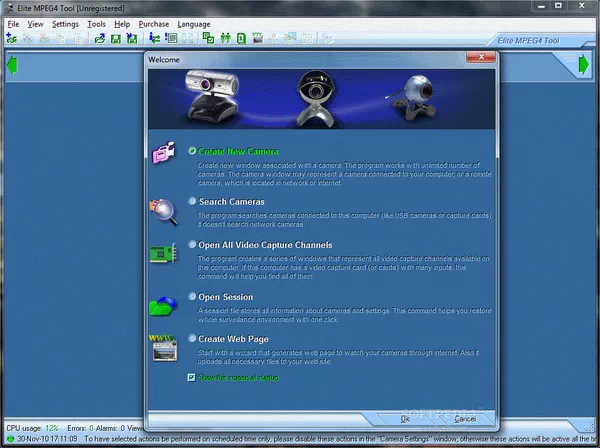Click the webcam banner image in Welcome dialog
600x448 pixels.
click(x=321, y=99)
